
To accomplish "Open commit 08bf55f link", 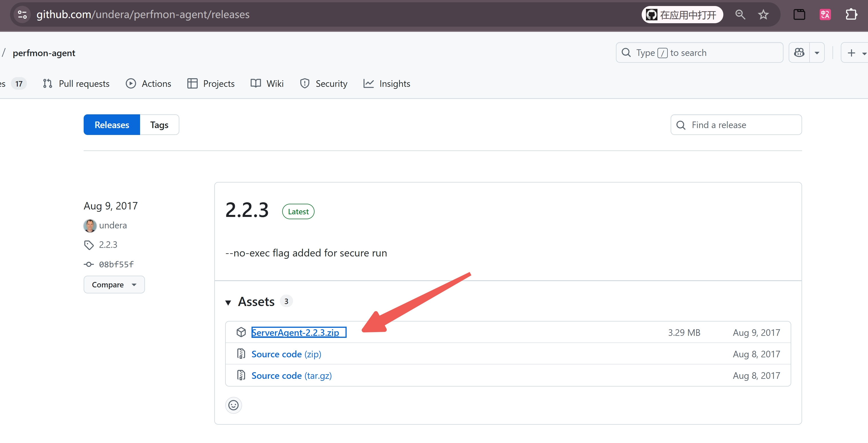I will coord(116,264).
